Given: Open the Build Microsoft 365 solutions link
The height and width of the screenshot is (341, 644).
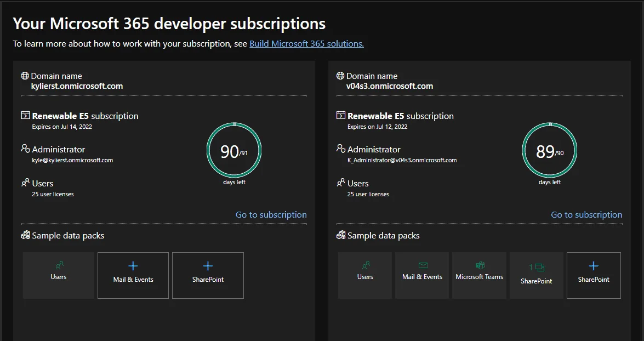Looking at the screenshot, I should click(306, 43).
